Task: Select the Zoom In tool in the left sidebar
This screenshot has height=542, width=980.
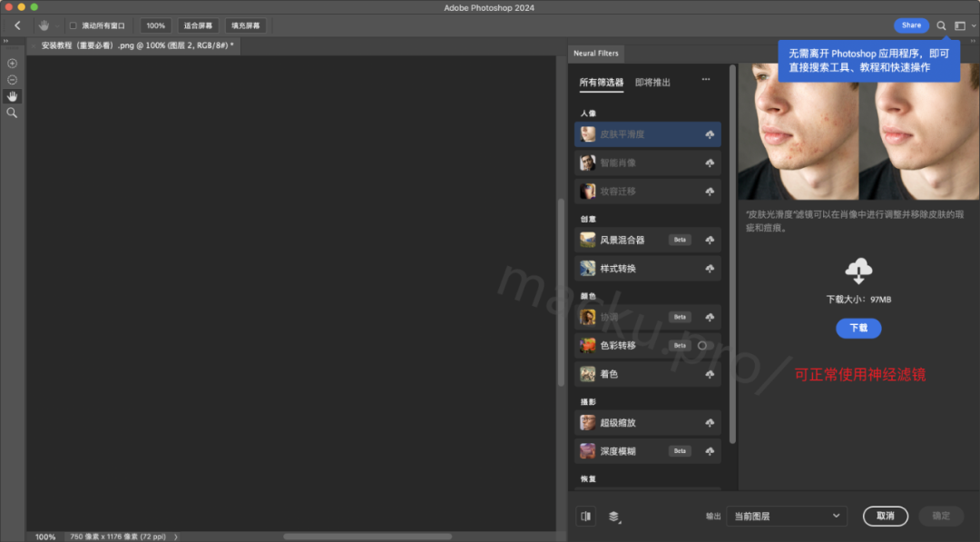Action: pyautogui.click(x=12, y=63)
